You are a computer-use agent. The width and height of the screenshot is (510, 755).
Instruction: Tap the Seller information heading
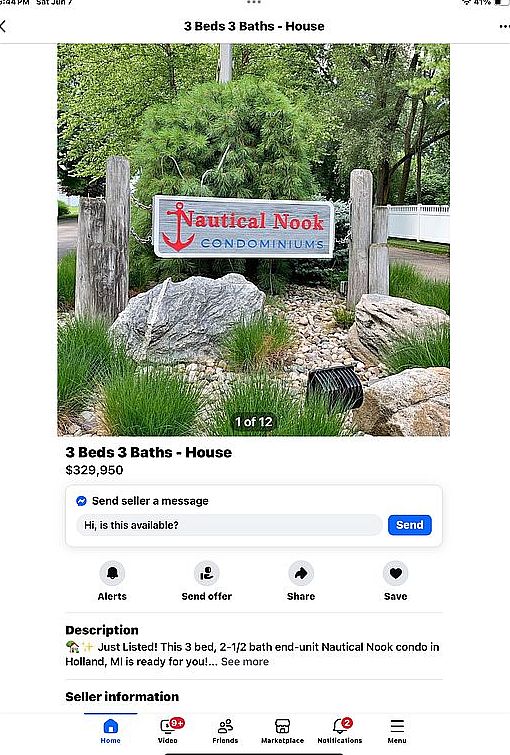[x=122, y=696]
